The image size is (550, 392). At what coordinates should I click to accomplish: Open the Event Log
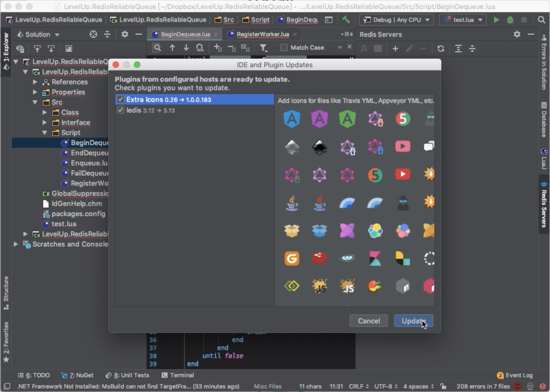point(515,375)
